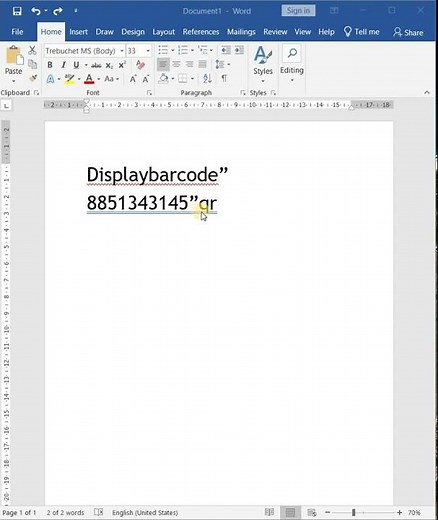Toggle subscript formatting
This screenshot has height=520, width=438.
109,65
